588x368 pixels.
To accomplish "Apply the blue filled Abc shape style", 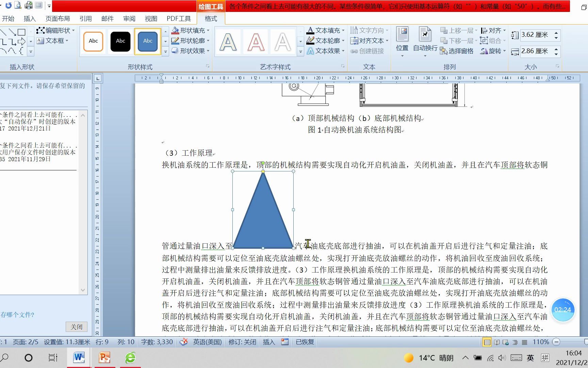I will pyautogui.click(x=148, y=41).
